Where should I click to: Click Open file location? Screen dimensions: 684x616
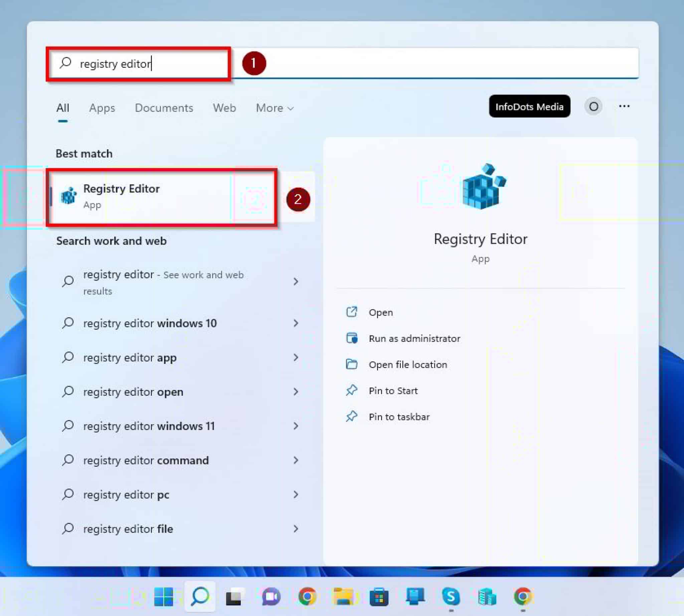click(408, 365)
